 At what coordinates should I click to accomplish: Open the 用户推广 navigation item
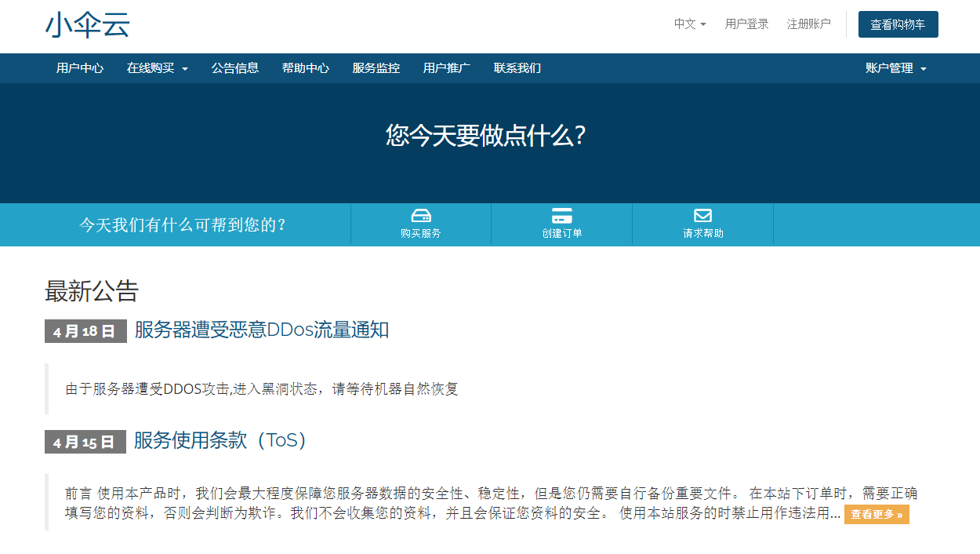[x=447, y=68]
